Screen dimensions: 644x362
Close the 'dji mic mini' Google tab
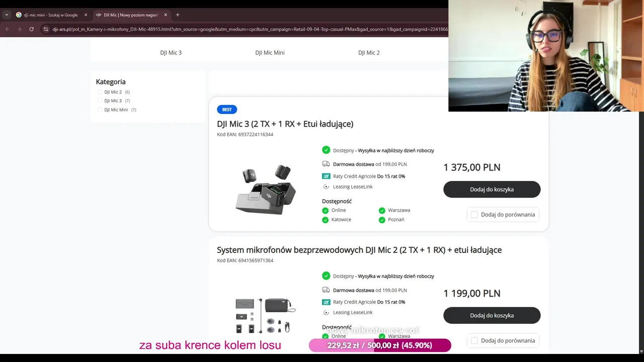86,15
